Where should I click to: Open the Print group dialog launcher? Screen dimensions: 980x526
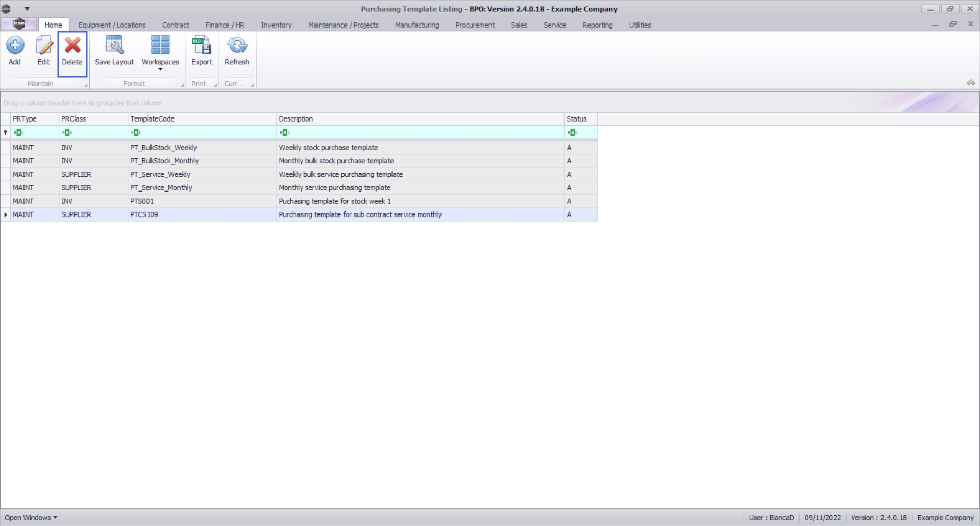pos(215,85)
